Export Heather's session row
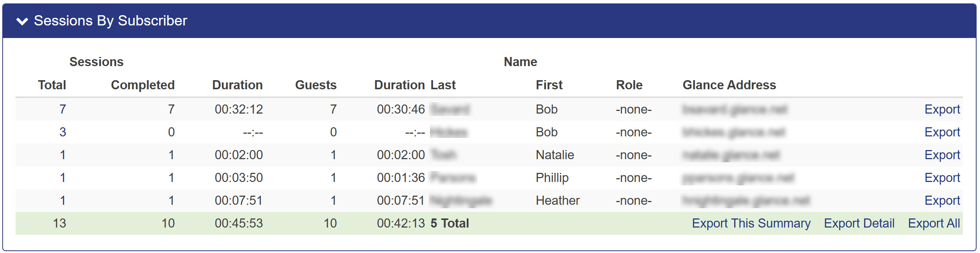The height and width of the screenshot is (253, 980). click(942, 201)
